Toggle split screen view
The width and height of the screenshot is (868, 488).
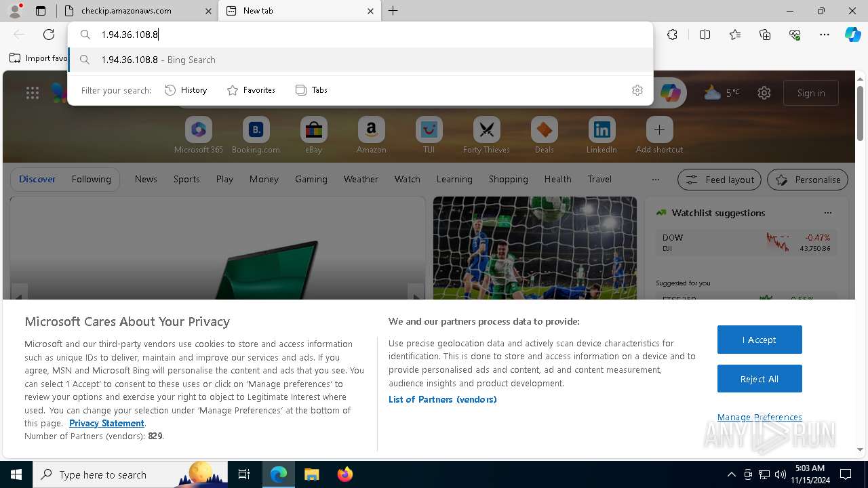pyautogui.click(x=705, y=35)
